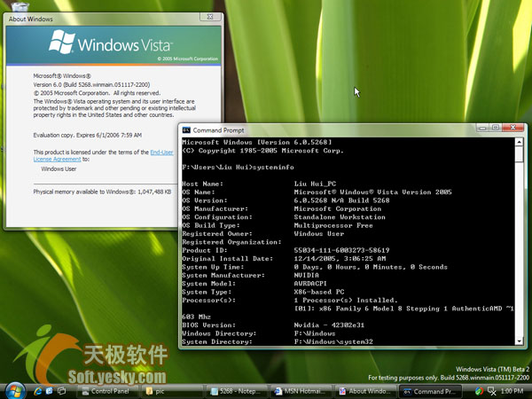Viewport: 532px width, 399px height.
Task: Click the install date '12/14/2005, 3:06:25 AM'
Action: click(x=340, y=259)
